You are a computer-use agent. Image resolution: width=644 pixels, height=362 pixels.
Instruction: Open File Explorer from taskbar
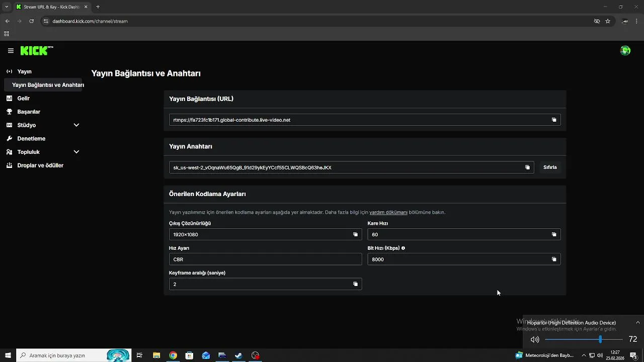[156, 355]
